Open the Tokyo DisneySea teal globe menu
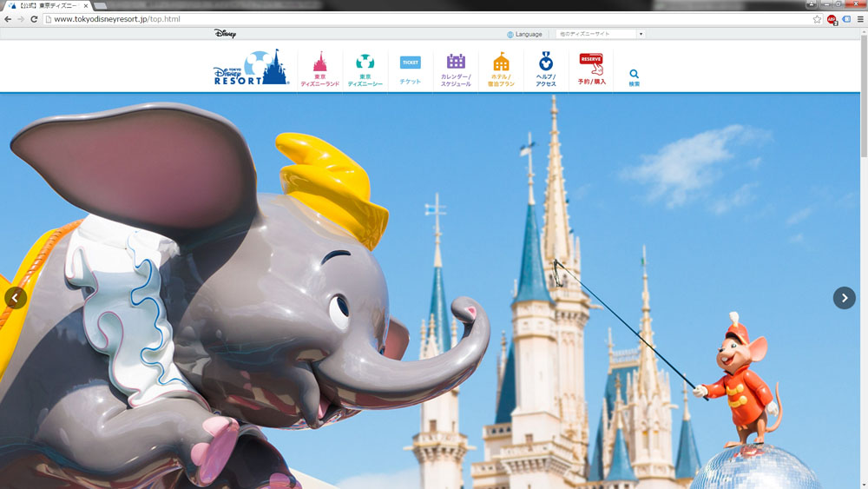Viewport: 868px width, 489px height. [365, 69]
